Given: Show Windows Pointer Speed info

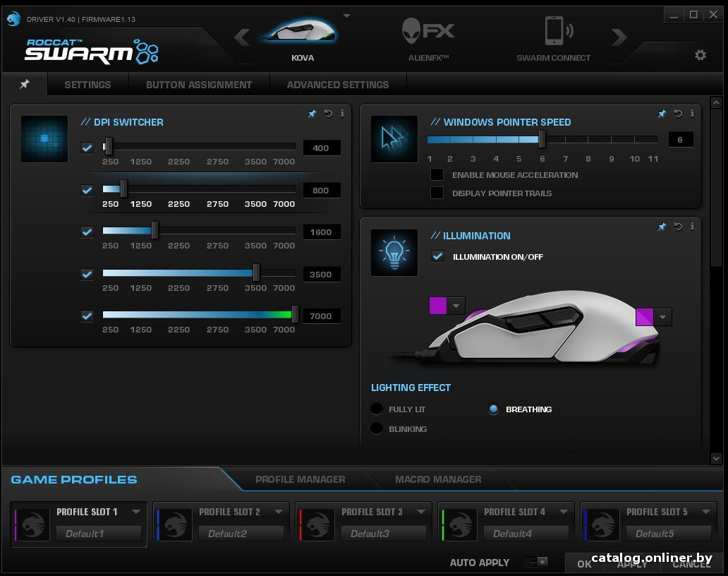Looking at the screenshot, I should point(692,114).
